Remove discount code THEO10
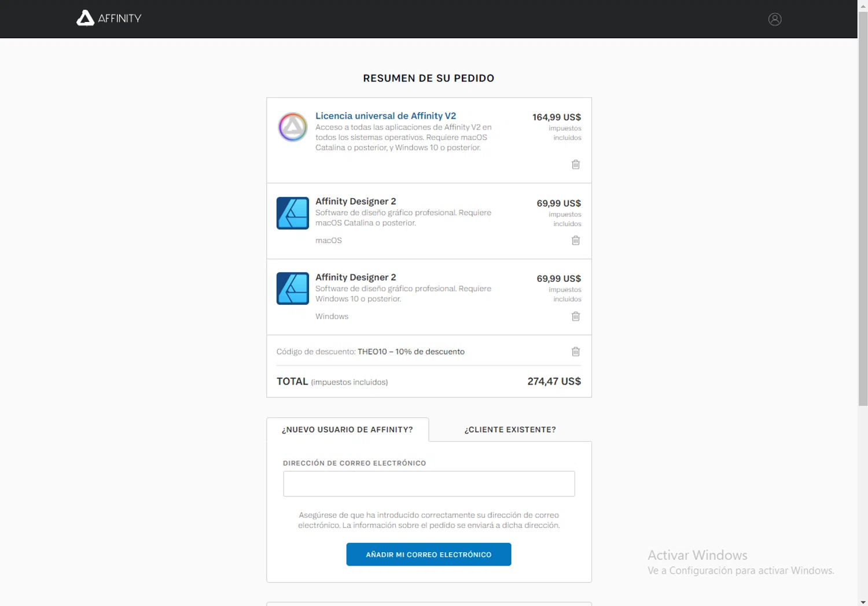This screenshot has width=868, height=606. click(576, 352)
